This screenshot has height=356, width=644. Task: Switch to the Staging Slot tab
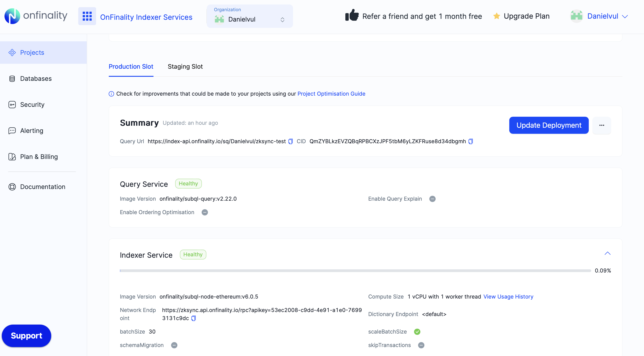point(185,67)
